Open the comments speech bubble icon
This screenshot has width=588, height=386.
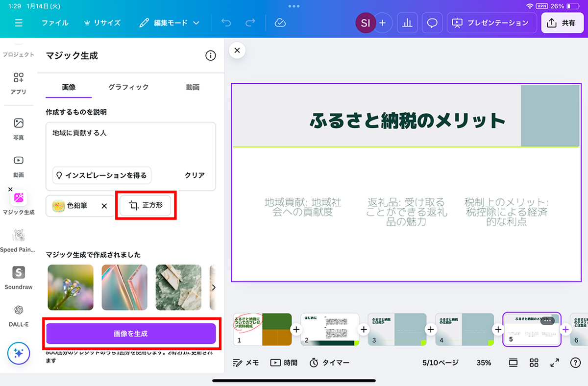pyautogui.click(x=432, y=23)
